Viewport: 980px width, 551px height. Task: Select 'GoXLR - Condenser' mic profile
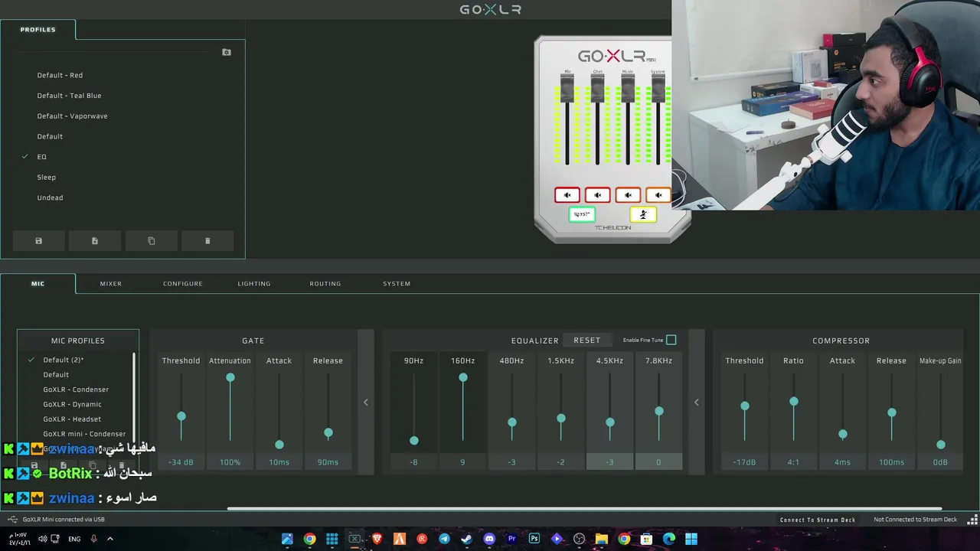coord(76,390)
